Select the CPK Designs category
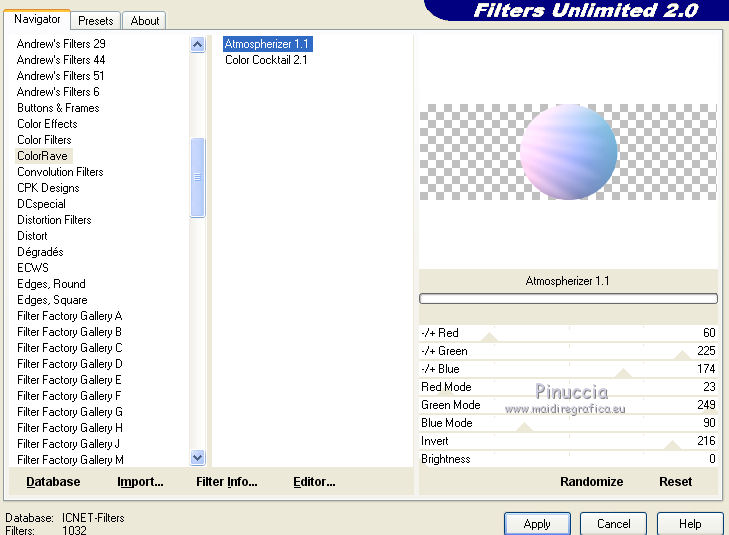 [48, 188]
